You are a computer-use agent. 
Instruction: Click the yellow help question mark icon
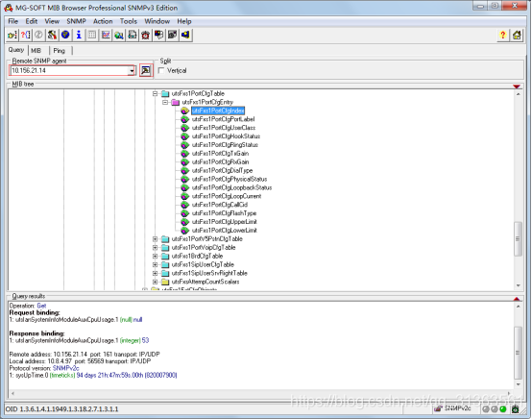pos(503,35)
